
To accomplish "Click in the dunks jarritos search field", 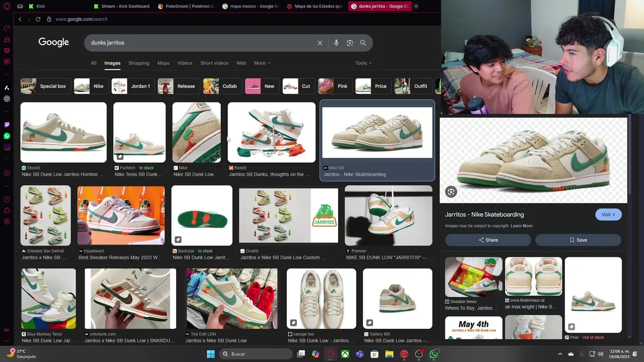I will (201, 43).
